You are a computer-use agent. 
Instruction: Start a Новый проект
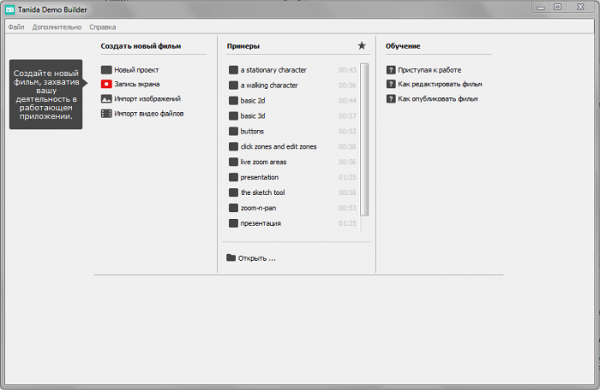pyautogui.click(x=136, y=70)
